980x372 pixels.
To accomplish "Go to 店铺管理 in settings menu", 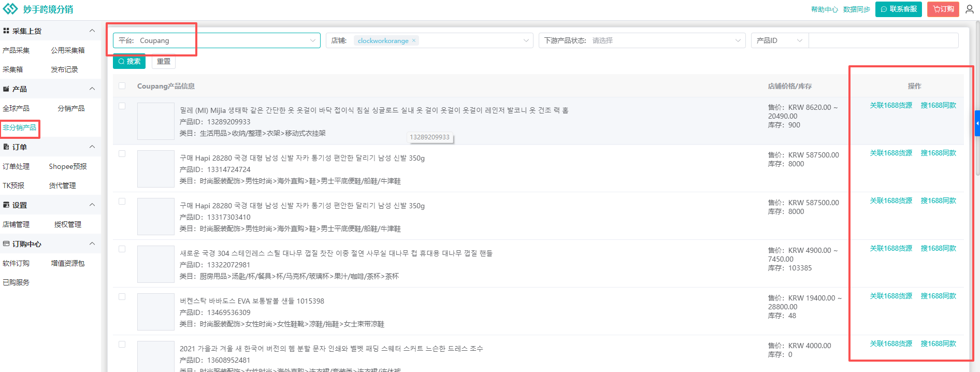I will [x=16, y=224].
